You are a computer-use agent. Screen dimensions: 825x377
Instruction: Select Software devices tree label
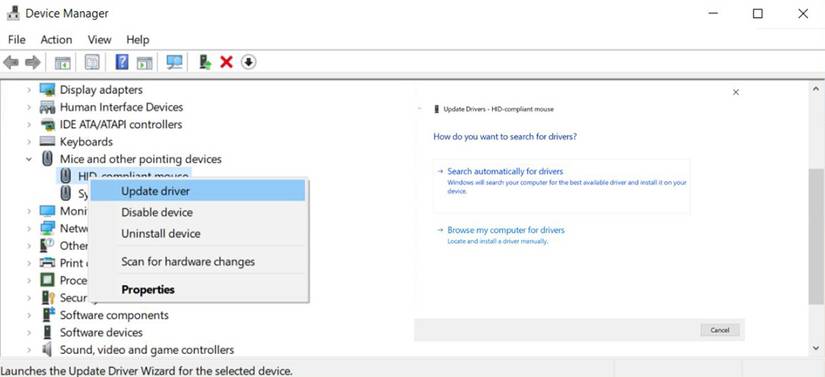101,332
